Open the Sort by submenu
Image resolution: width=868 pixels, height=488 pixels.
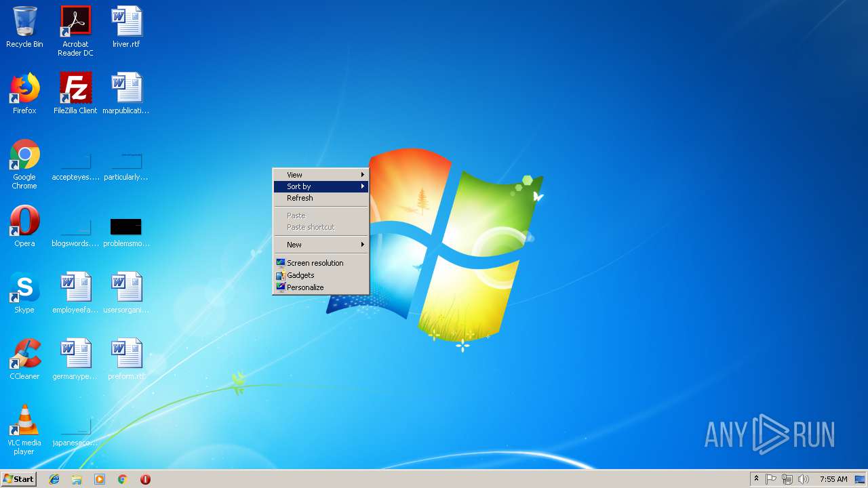tap(321, 186)
